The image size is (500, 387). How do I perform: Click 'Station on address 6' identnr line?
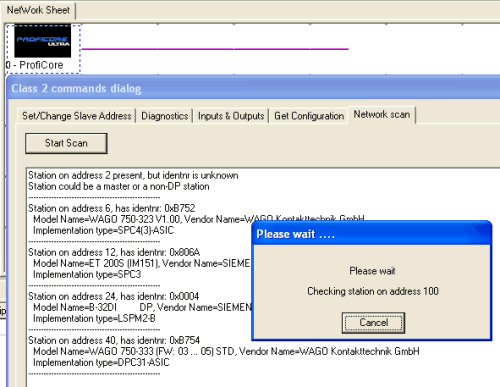click(x=112, y=208)
